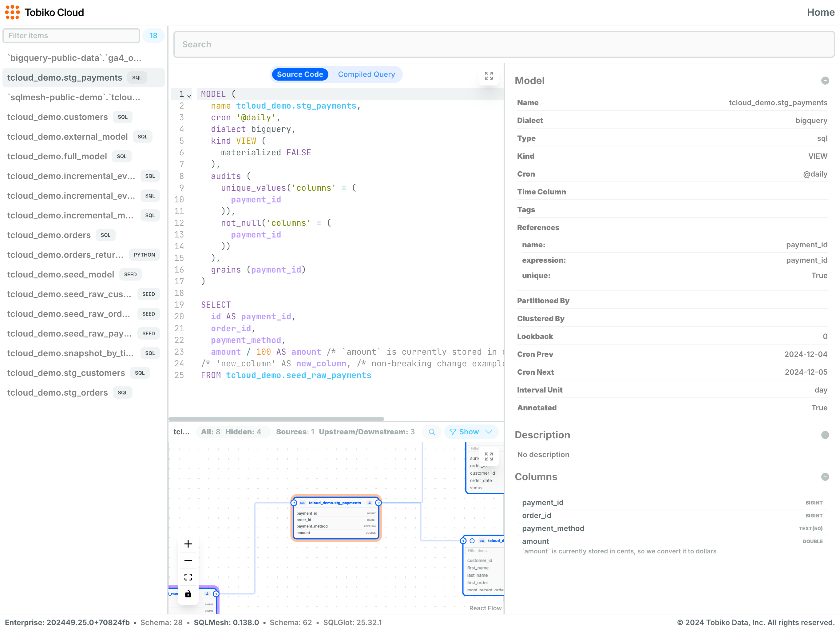The width and height of the screenshot is (840, 630).
Task: Open the lineage graph search icon
Action: (x=432, y=432)
